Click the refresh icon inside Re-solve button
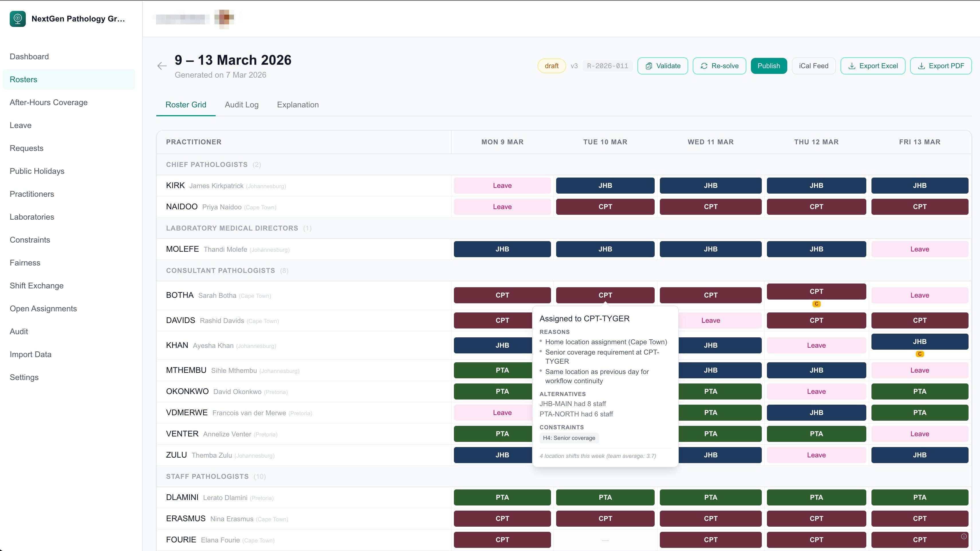980x551 pixels. coord(704,66)
